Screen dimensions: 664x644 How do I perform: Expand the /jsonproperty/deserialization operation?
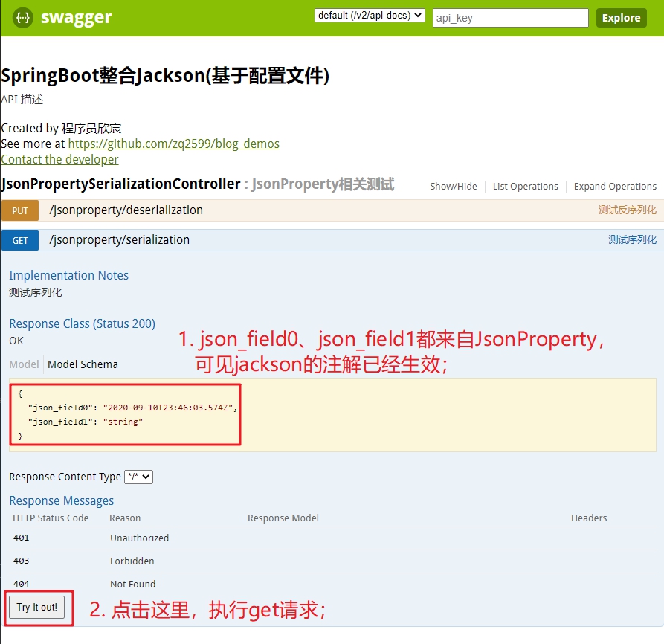[x=126, y=210]
